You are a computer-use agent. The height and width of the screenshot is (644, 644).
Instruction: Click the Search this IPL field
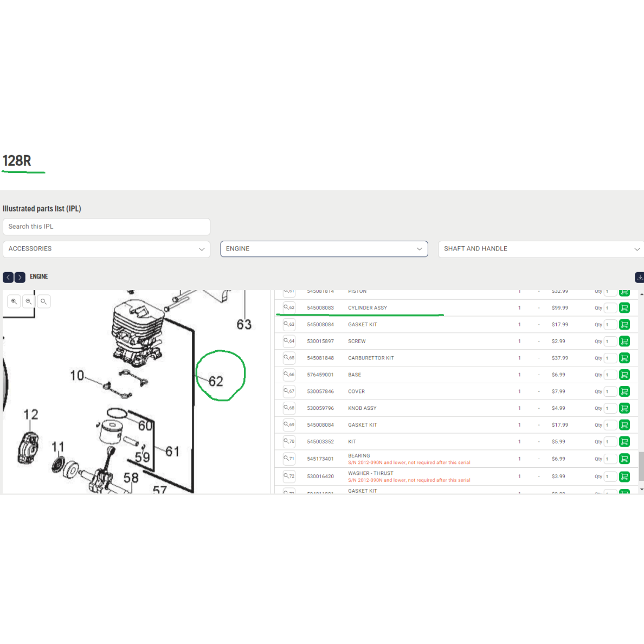(106, 227)
